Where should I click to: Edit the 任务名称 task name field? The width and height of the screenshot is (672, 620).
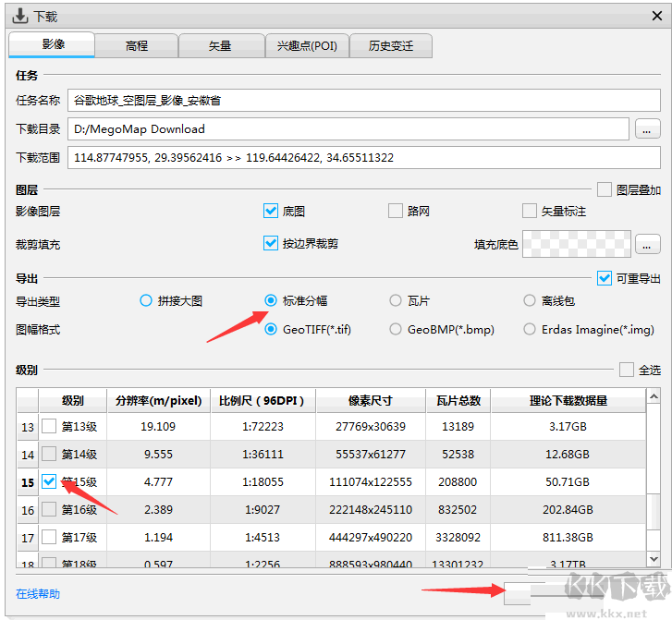(364, 100)
